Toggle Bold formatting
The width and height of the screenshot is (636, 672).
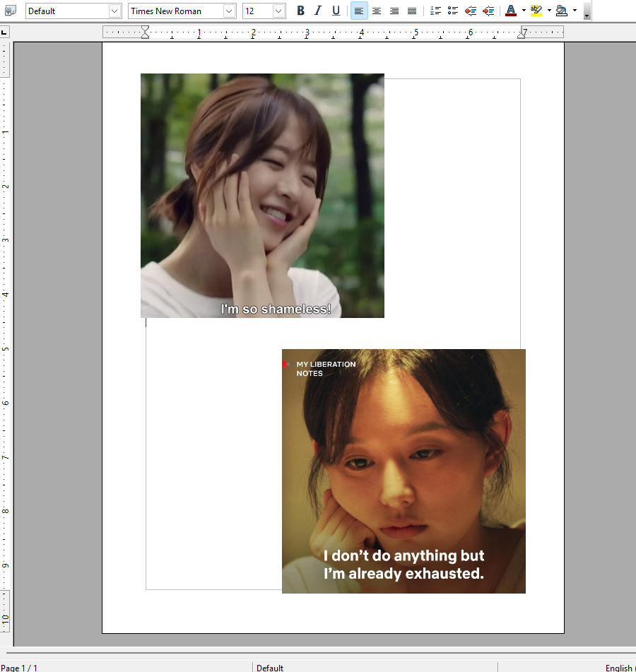coord(300,11)
